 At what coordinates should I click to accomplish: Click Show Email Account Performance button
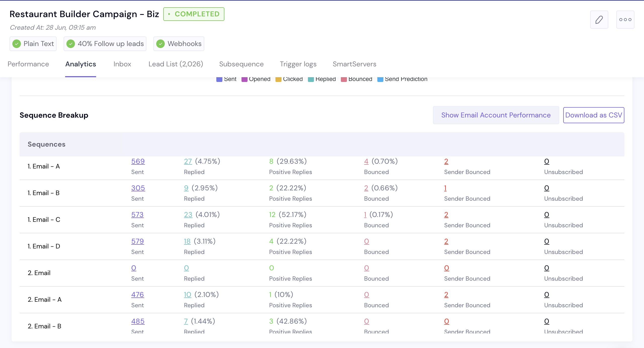click(x=496, y=115)
